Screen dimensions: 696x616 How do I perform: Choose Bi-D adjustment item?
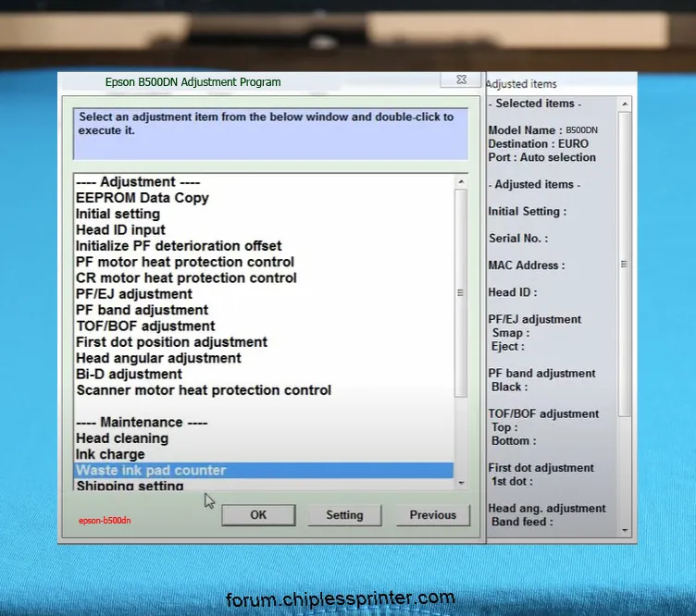(264, 374)
